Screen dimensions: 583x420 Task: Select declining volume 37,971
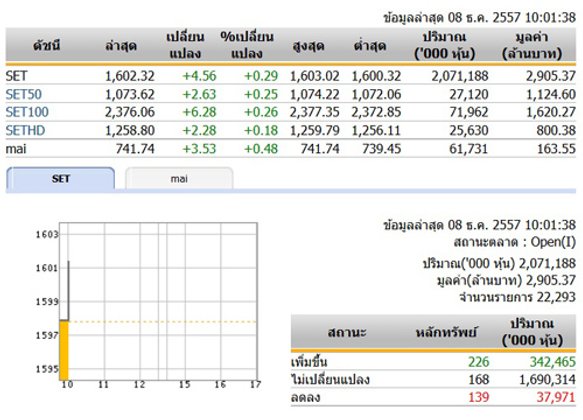click(x=556, y=397)
